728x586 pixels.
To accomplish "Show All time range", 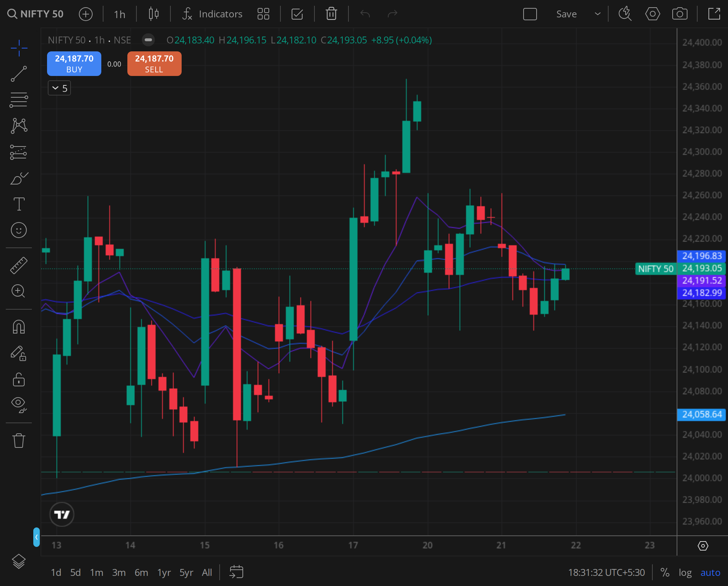I will click(x=207, y=573).
